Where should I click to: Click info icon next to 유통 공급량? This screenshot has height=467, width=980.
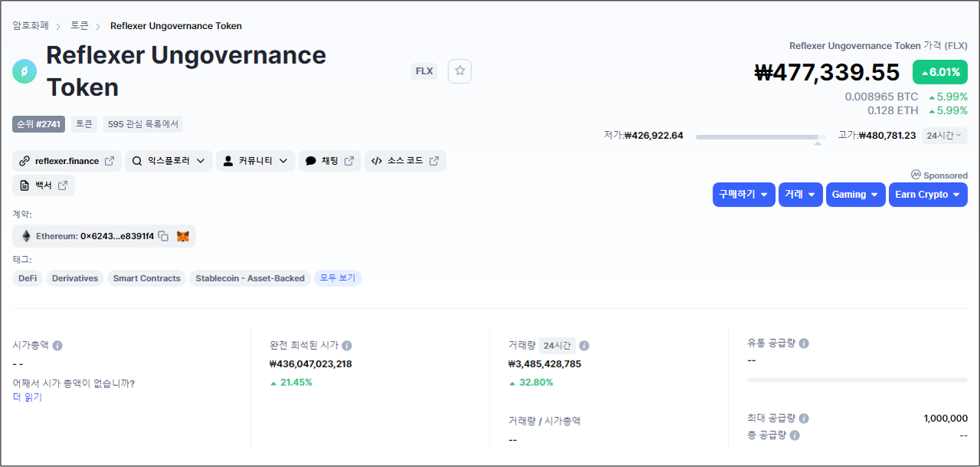coord(804,344)
